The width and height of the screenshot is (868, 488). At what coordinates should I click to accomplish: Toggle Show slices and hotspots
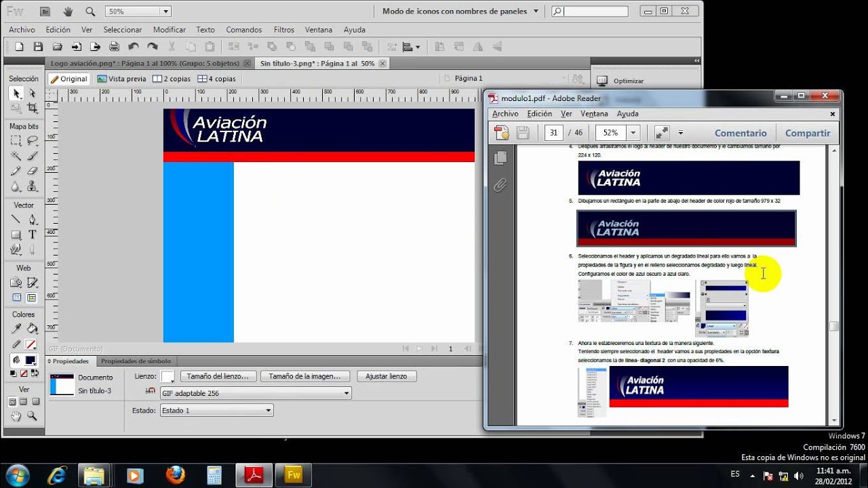coord(32,298)
